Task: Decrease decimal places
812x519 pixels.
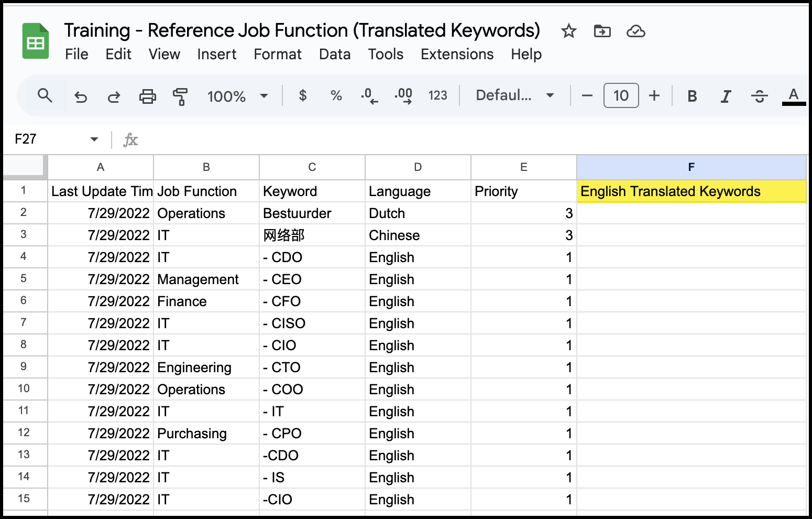Action: coord(369,96)
